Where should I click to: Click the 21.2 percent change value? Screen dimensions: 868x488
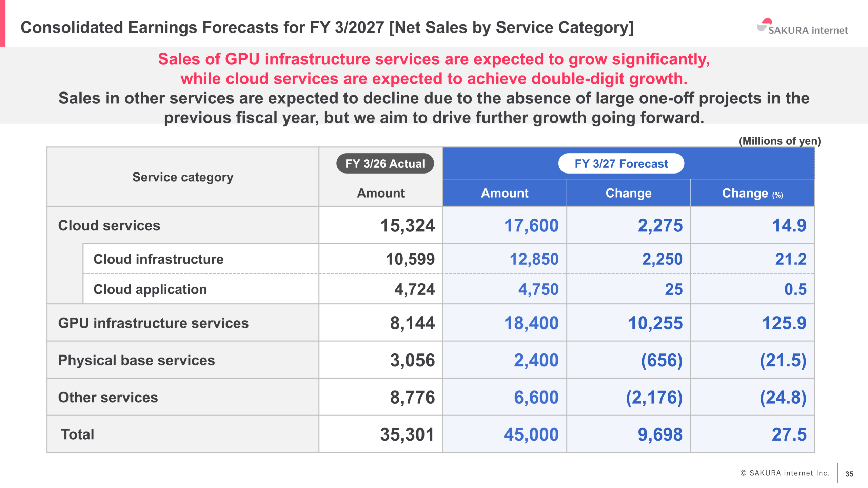click(791, 259)
